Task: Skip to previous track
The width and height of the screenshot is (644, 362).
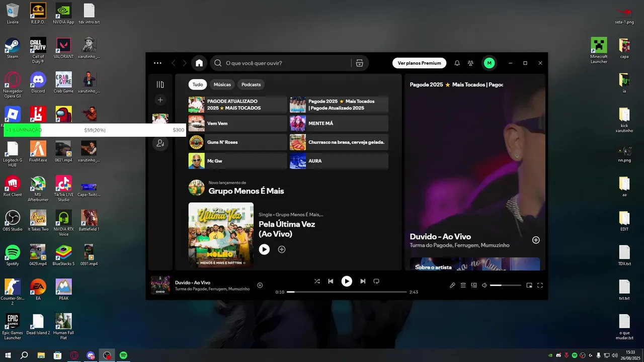Action: (331, 281)
